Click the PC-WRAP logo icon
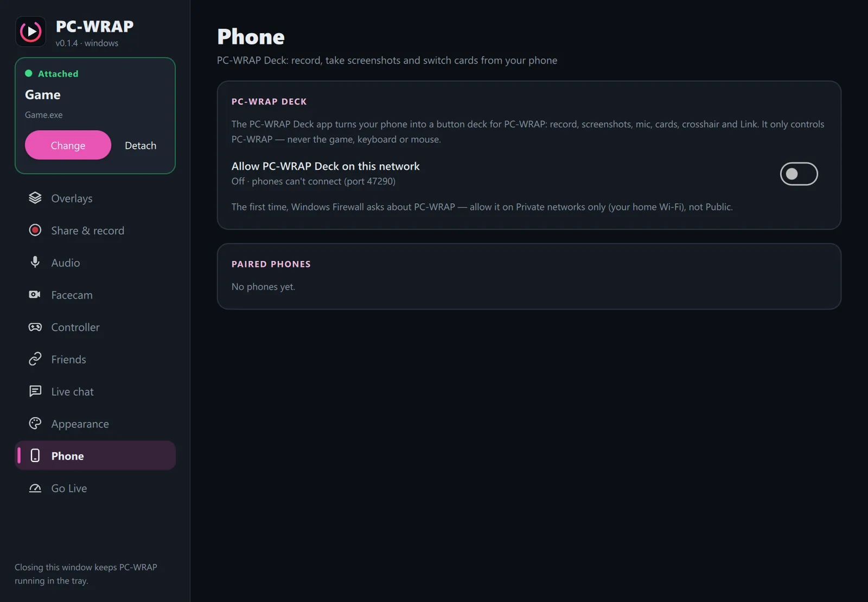This screenshot has height=602, width=868. 31,31
